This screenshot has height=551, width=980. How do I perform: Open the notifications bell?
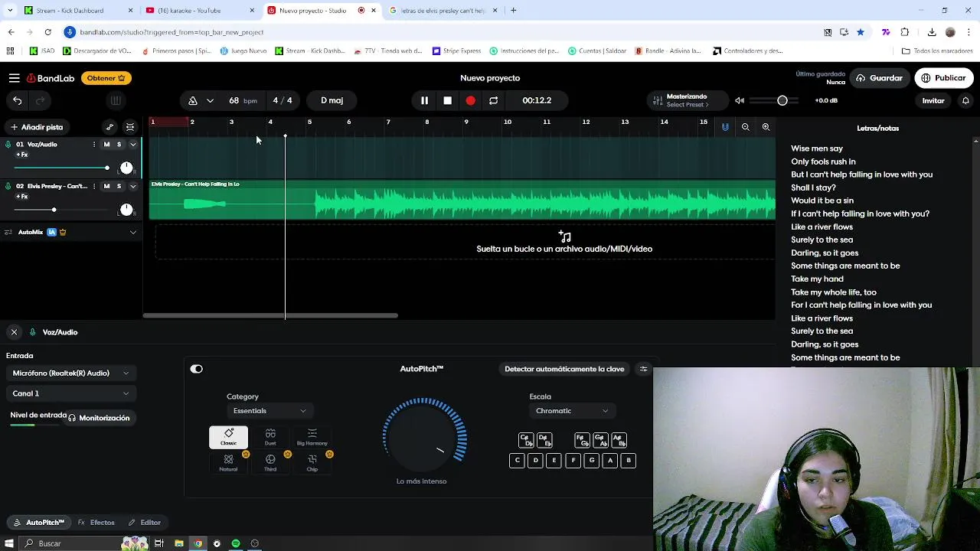point(965,100)
